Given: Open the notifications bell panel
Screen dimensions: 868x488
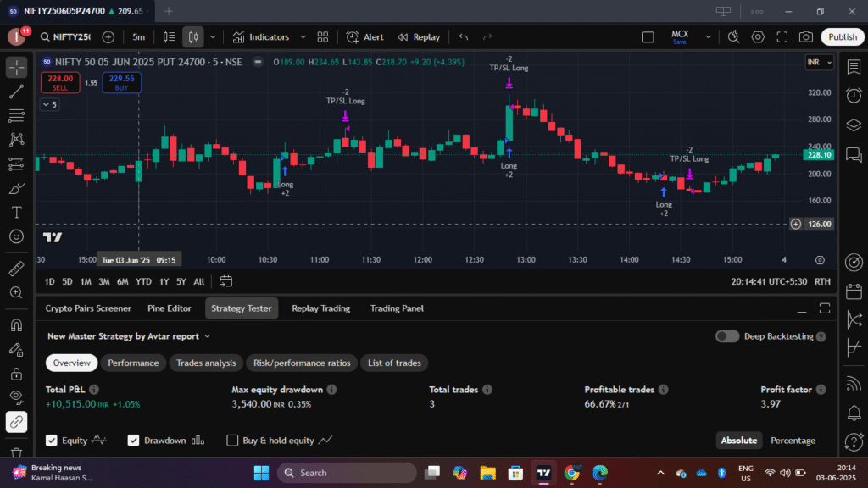Looking at the screenshot, I should point(854,413).
